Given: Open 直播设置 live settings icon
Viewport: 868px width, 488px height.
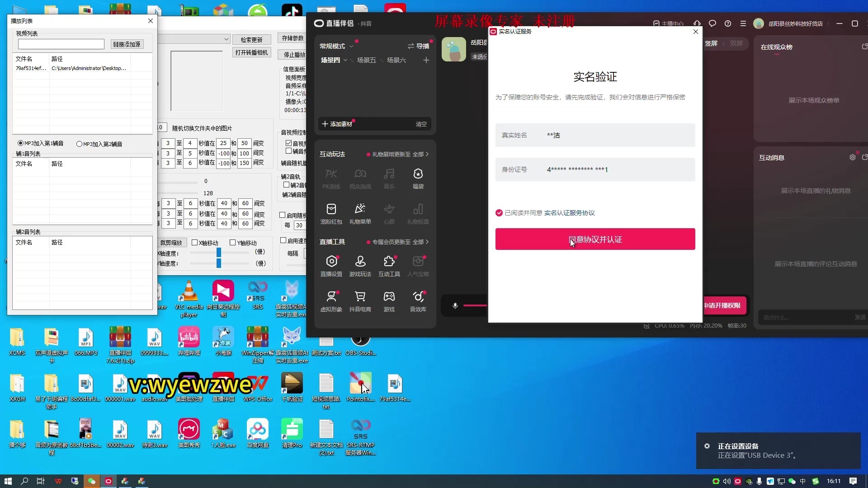Looking at the screenshot, I should click(x=331, y=266).
